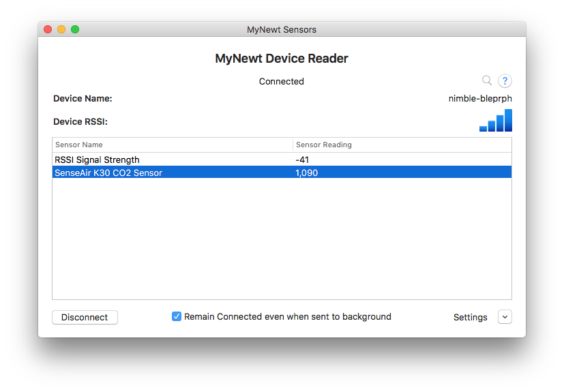Click the Connected status text
This screenshot has height=392, width=564.
pos(281,81)
